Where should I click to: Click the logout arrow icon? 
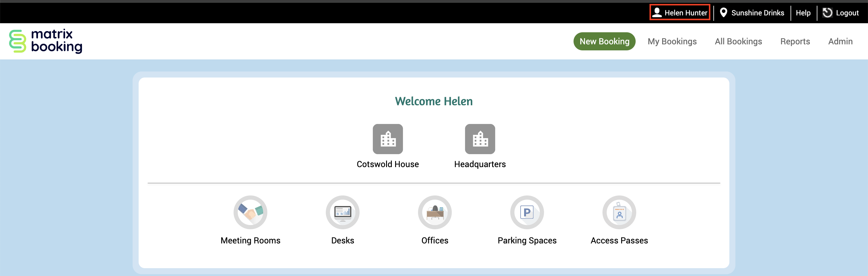pos(827,12)
